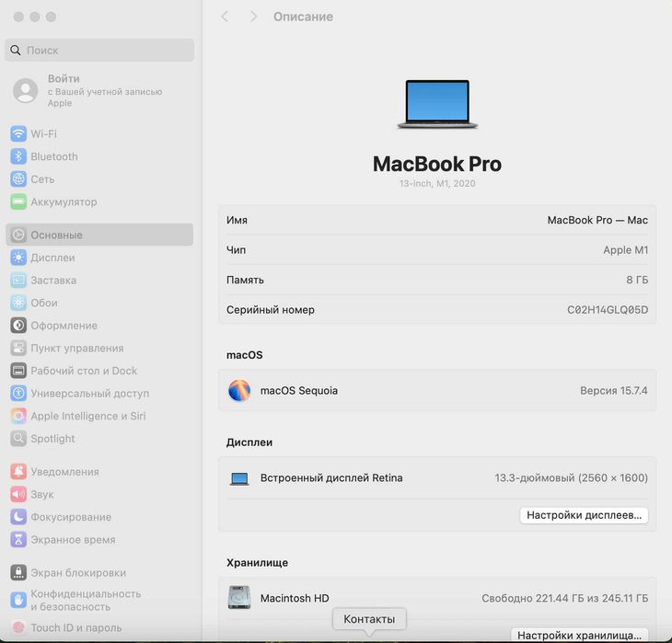The height and width of the screenshot is (643, 672).
Task: Open the Конфиденциальность и безопасность hand icon
Action: click(18, 600)
